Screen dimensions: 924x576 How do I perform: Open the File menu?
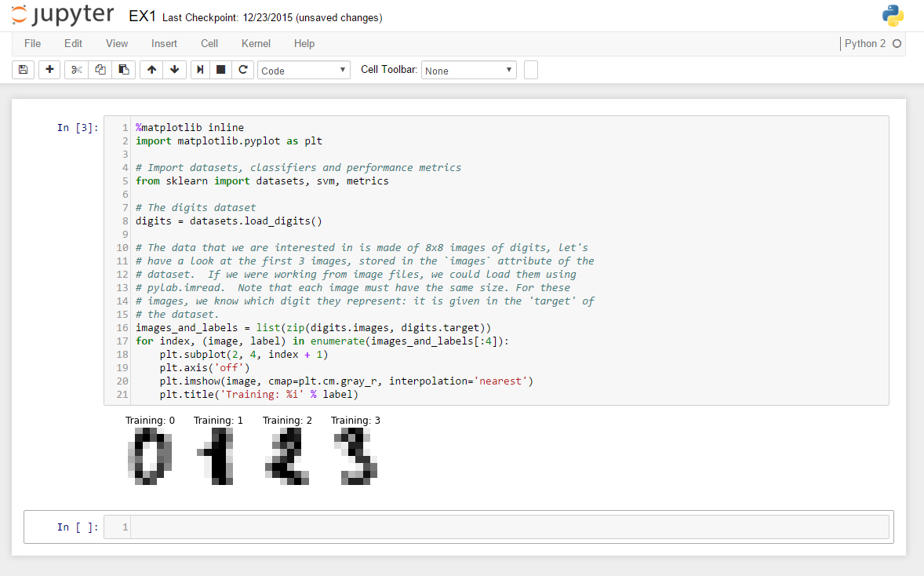[32, 43]
